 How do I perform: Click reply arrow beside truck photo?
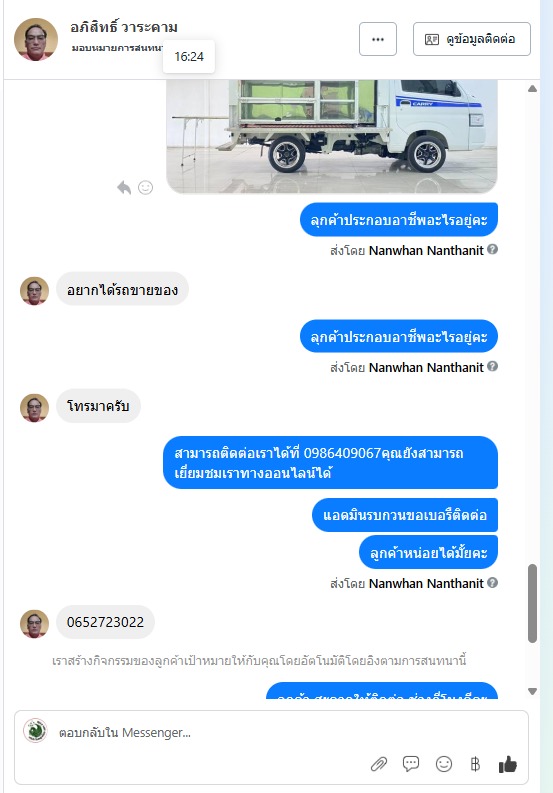point(124,188)
